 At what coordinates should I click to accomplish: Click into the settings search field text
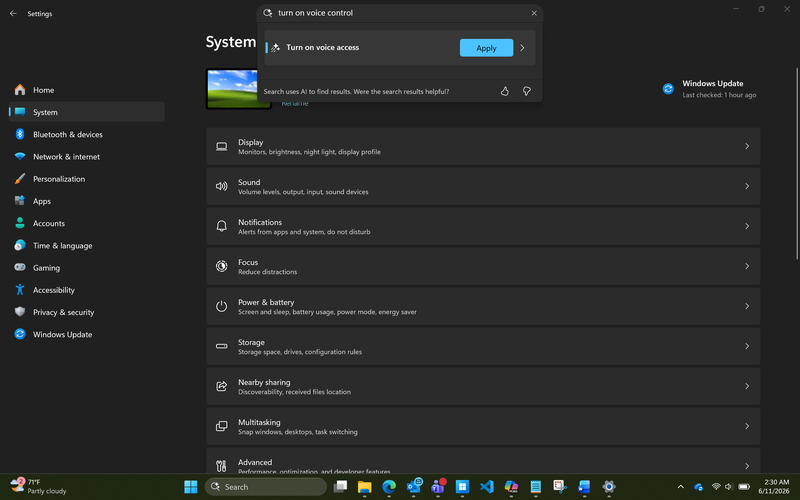[315, 13]
